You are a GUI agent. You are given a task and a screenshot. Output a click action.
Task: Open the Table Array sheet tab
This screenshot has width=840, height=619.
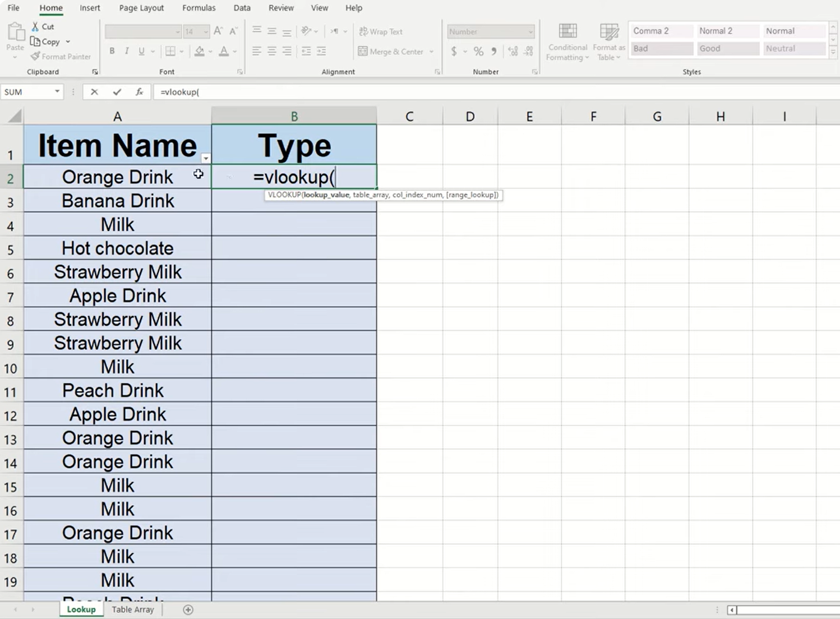(x=133, y=609)
